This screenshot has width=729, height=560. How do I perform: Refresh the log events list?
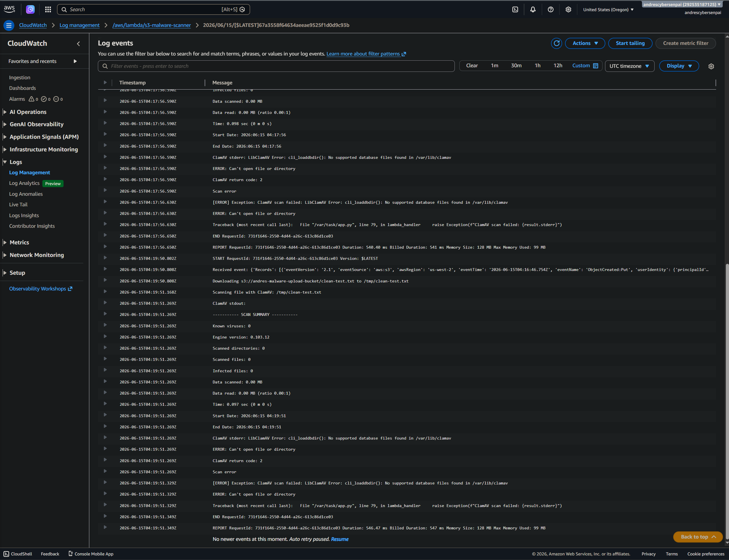(556, 43)
